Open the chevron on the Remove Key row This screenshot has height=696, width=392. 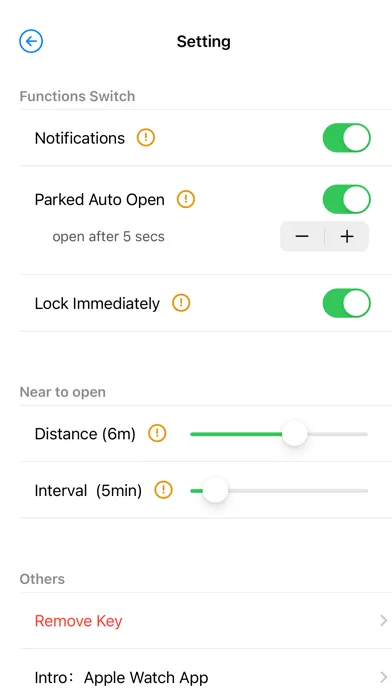[384, 621]
